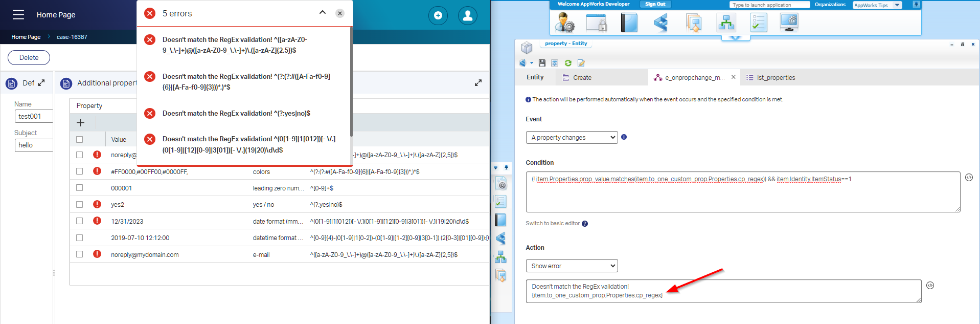The height and width of the screenshot is (324, 980).
Task: Click the save disk icon in entity toolbar
Action: [x=542, y=63]
